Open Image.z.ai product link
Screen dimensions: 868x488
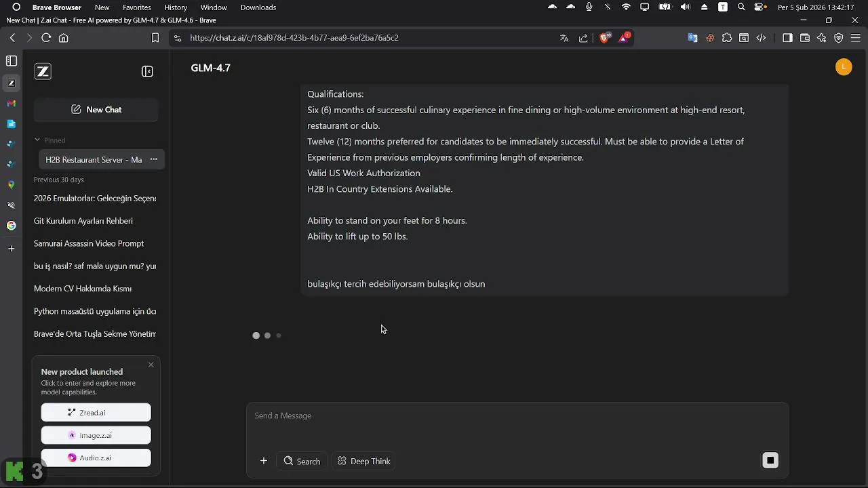96,435
